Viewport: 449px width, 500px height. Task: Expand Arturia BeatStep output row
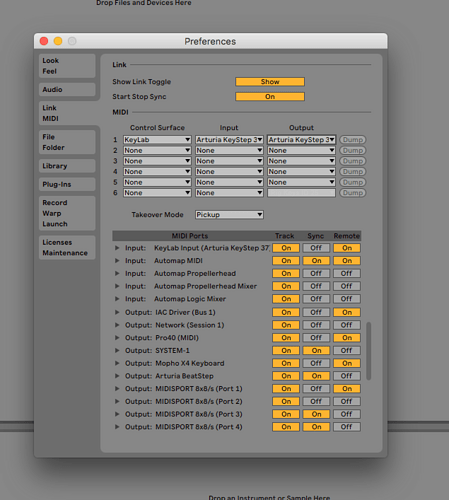tap(117, 376)
